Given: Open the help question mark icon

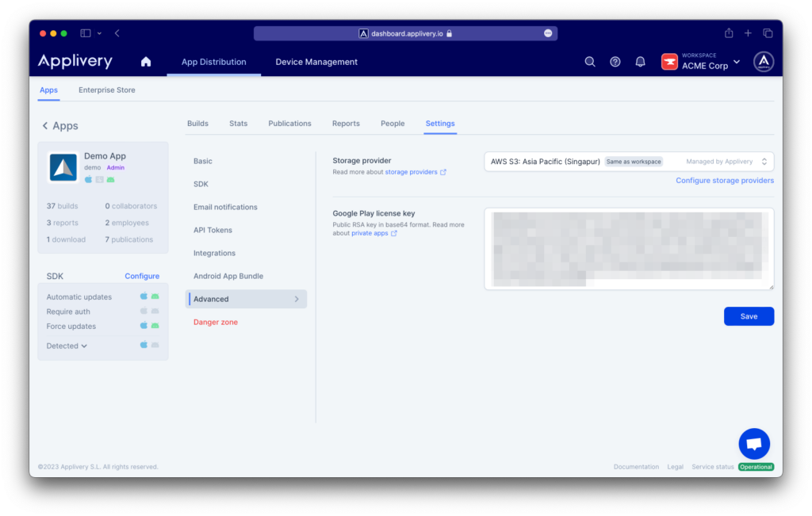Looking at the screenshot, I should (615, 62).
